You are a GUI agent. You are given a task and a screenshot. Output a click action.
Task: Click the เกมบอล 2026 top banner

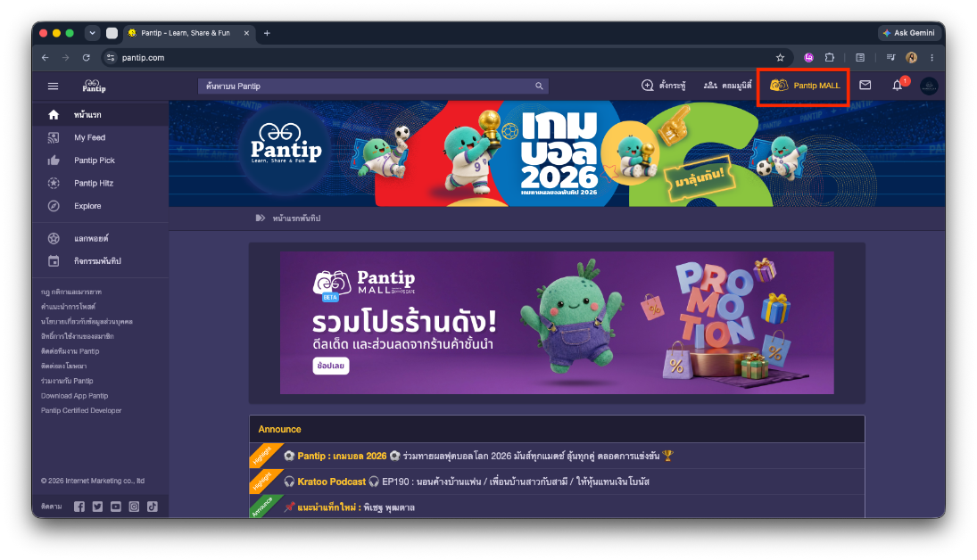(x=557, y=154)
